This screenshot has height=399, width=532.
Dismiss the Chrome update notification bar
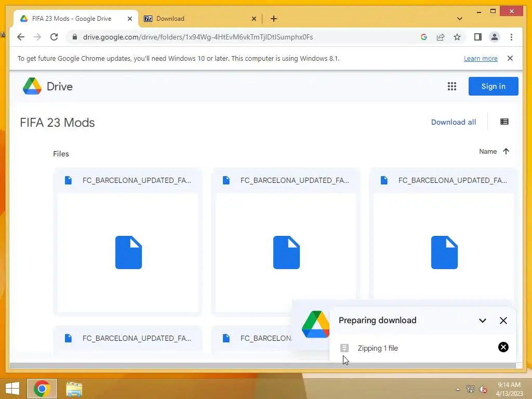tap(510, 58)
